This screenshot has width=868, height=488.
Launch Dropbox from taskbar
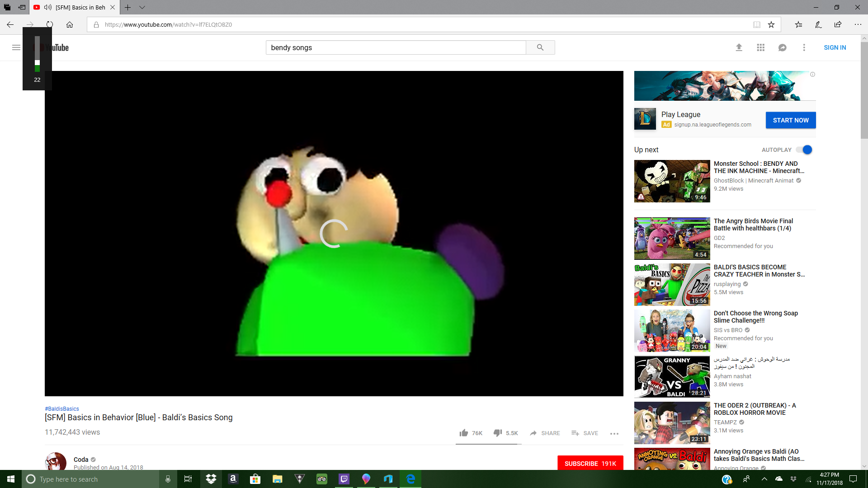pyautogui.click(x=211, y=479)
